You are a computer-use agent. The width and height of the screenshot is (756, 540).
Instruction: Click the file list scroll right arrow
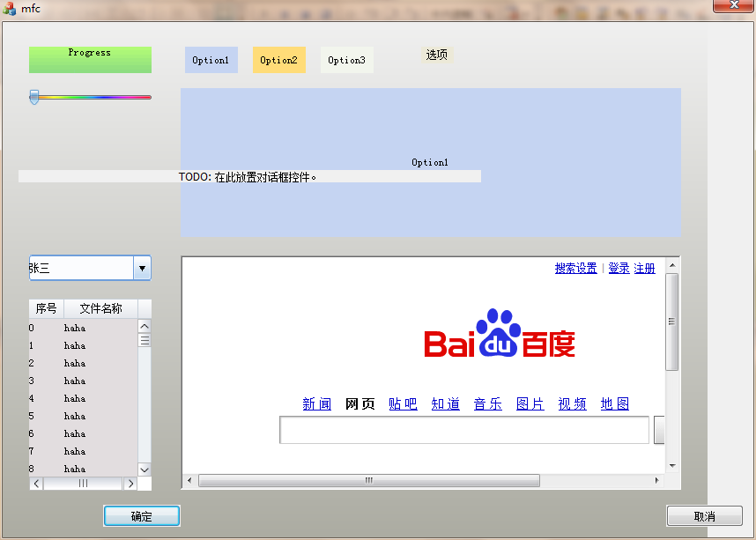click(130, 483)
